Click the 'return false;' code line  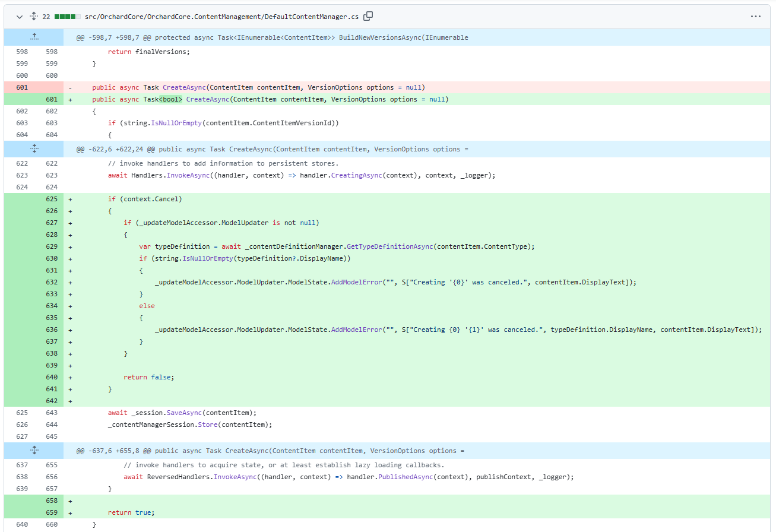(x=149, y=377)
